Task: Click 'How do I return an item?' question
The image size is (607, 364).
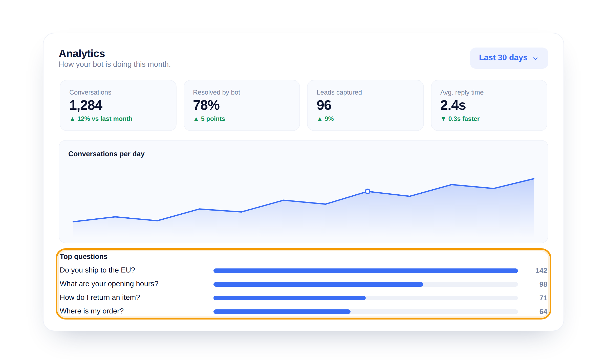Action: pos(100,298)
